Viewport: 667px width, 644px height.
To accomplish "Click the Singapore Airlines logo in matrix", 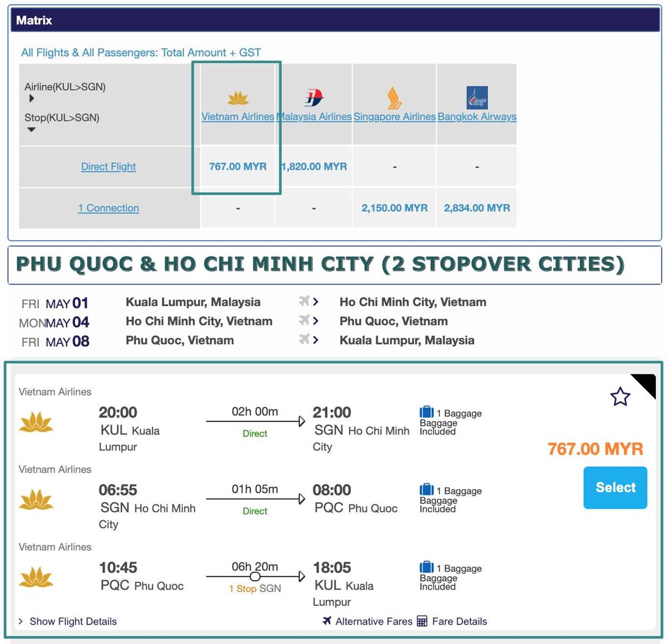I will 394,98.
